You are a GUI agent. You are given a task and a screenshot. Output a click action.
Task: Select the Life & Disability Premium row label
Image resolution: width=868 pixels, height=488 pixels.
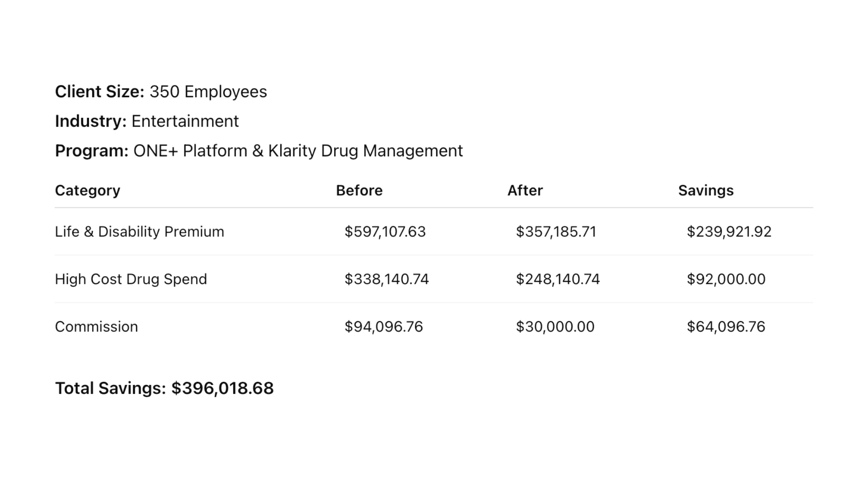point(139,232)
